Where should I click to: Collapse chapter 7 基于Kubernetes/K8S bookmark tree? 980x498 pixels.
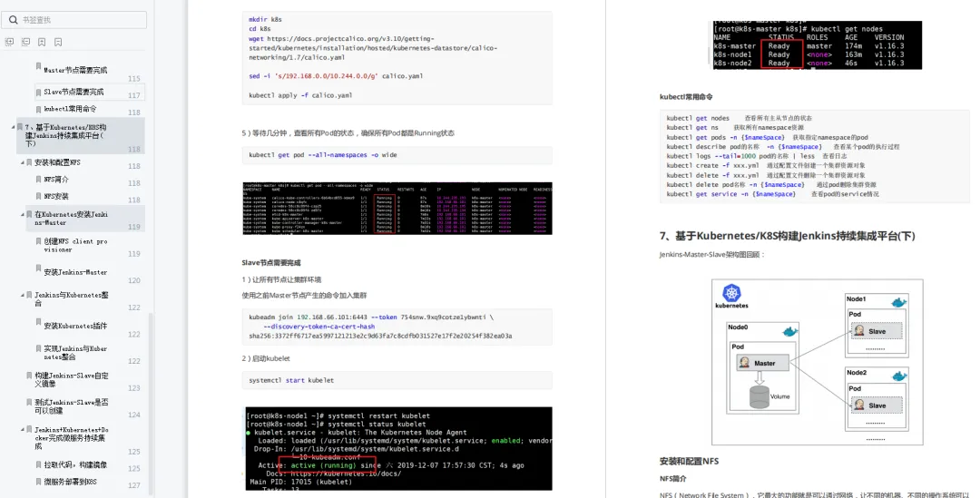point(13,127)
